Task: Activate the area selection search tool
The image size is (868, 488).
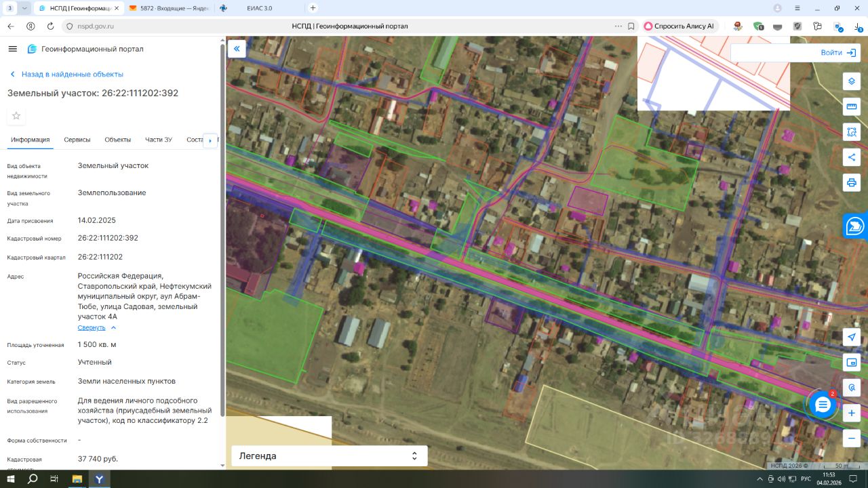Action: (x=852, y=131)
